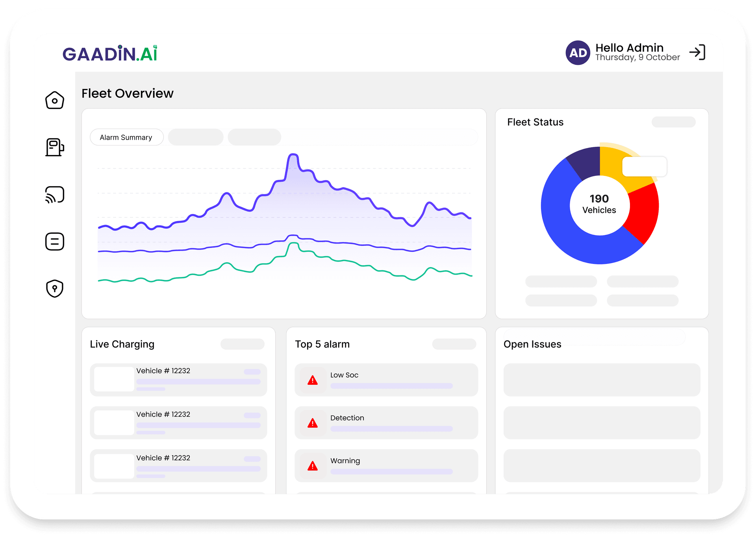Open the Fleet Status filter dropdown
The height and width of the screenshot is (537, 756).
click(x=673, y=122)
